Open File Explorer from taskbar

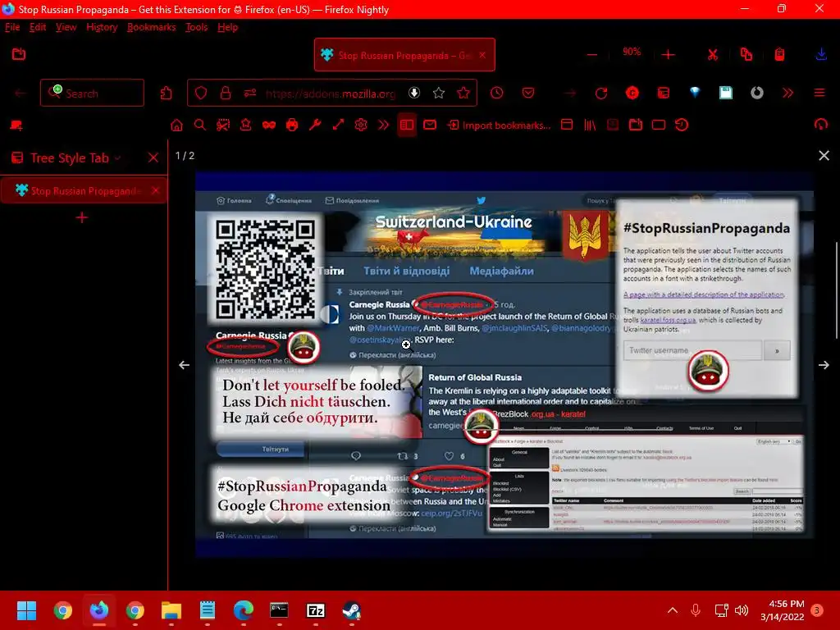[x=171, y=610]
